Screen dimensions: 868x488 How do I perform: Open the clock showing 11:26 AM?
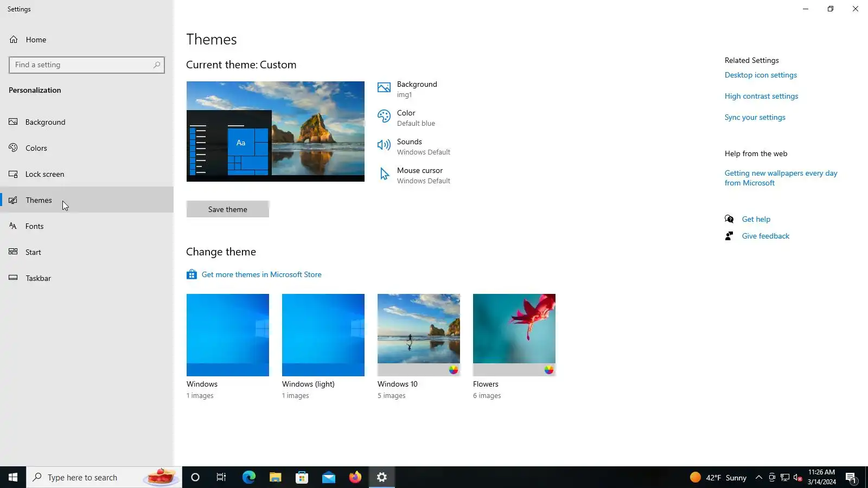pyautogui.click(x=821, y=477)
